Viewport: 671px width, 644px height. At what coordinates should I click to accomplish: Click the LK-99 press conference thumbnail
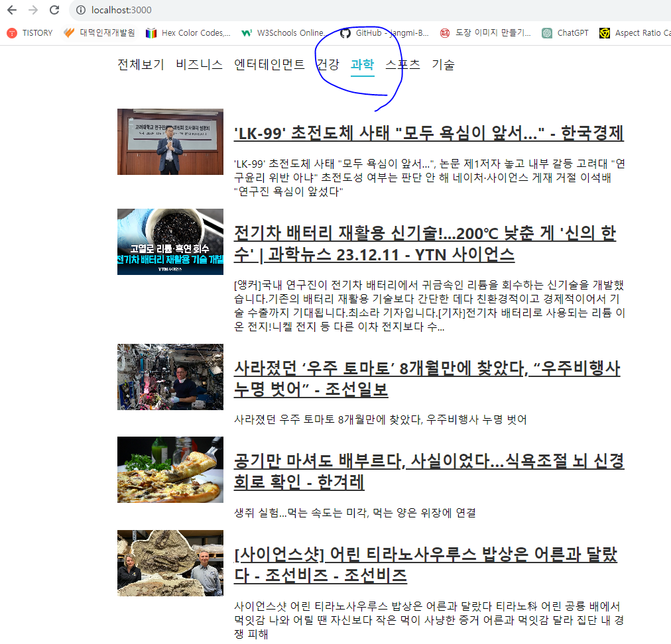click(170, 142)
